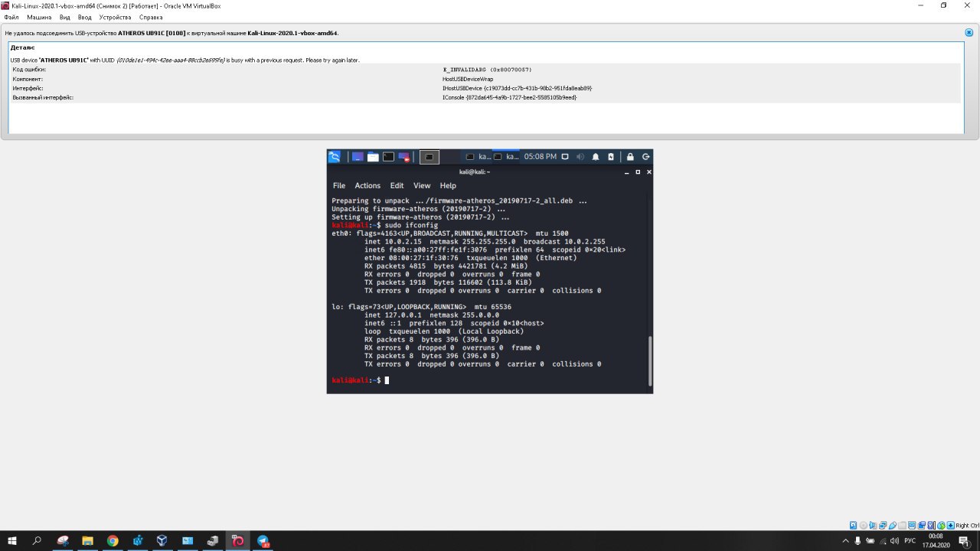The width and height of the screenshot is (980, 551).
Task: Click VirtualBox shared folders status icon
Action: click(x=902, y=525)
